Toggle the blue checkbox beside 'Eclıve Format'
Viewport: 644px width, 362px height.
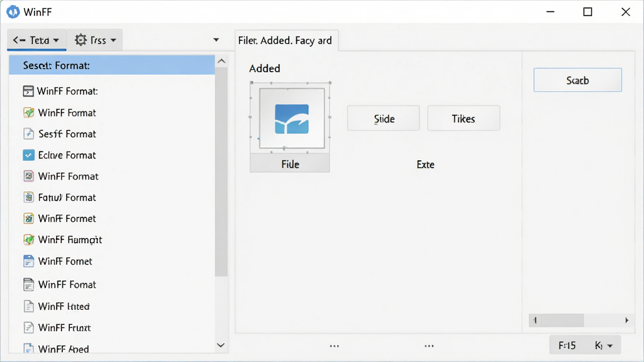pos(28,155)
